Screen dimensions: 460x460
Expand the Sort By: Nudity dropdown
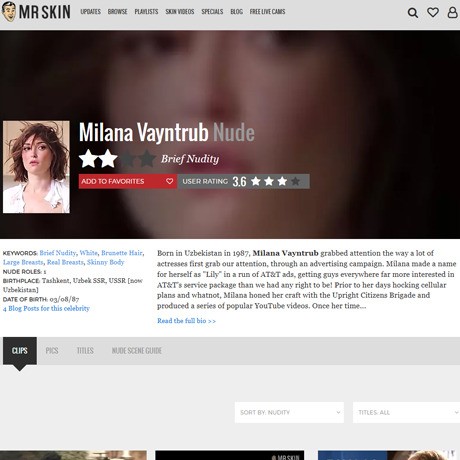pos(289,412)
